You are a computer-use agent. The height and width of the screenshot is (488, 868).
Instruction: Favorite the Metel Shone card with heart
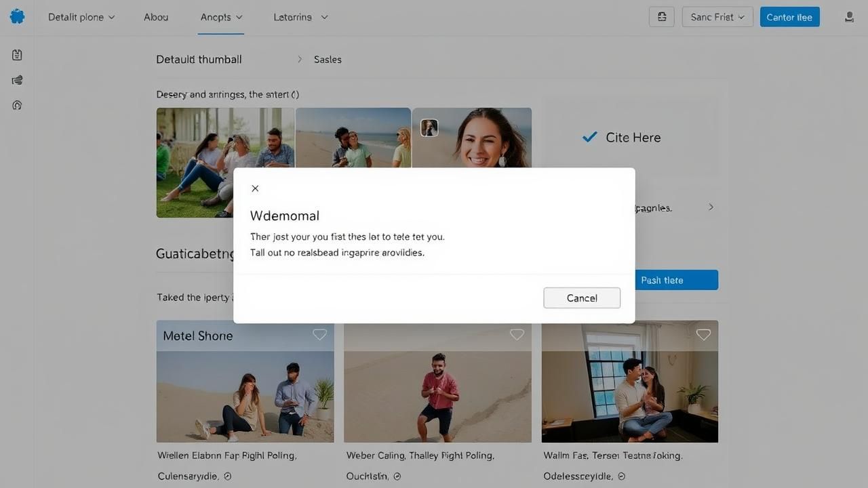click(x=319, y=334)
